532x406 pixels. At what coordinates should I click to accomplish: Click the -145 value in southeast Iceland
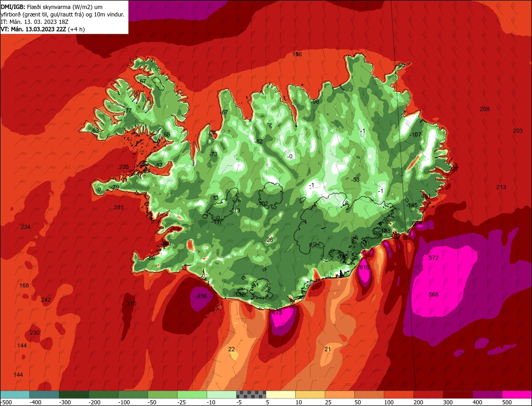click(412, 205)
